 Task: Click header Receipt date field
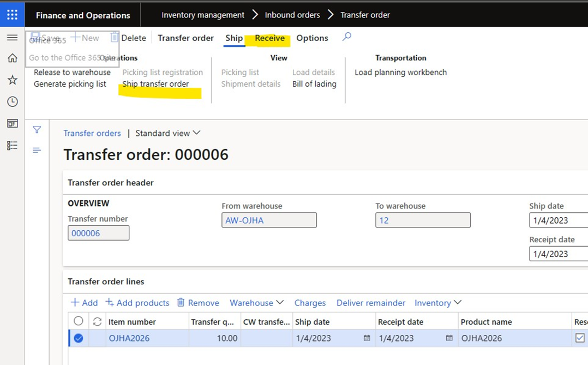(559, 254)
